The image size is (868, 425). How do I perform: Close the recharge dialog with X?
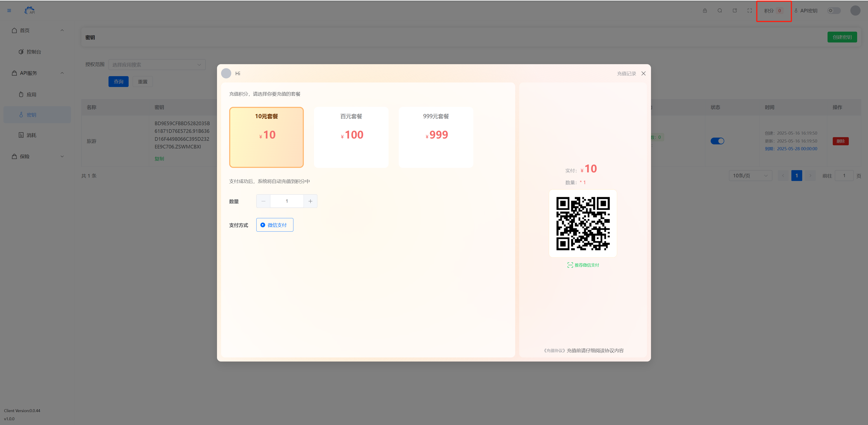[x=643, y=73]
